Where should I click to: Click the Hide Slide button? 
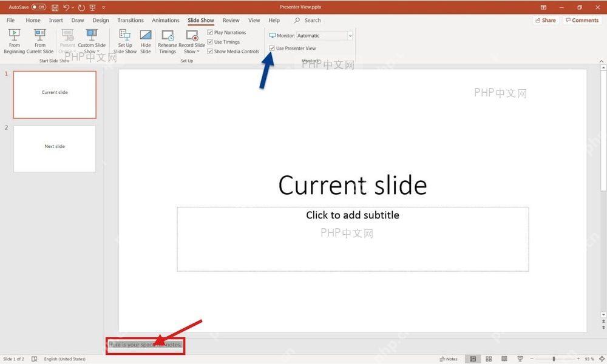(146, 41)
